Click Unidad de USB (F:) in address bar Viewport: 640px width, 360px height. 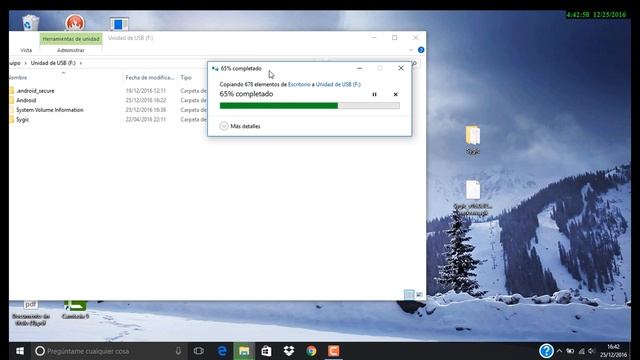coord(53,63)
